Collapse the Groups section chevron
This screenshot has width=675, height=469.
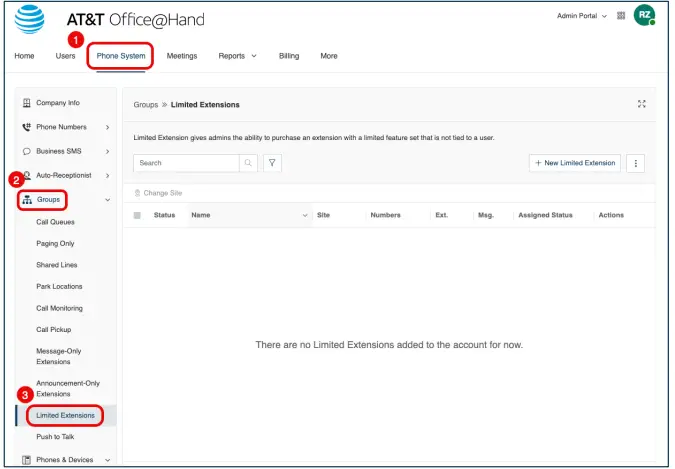pos(107,200)
